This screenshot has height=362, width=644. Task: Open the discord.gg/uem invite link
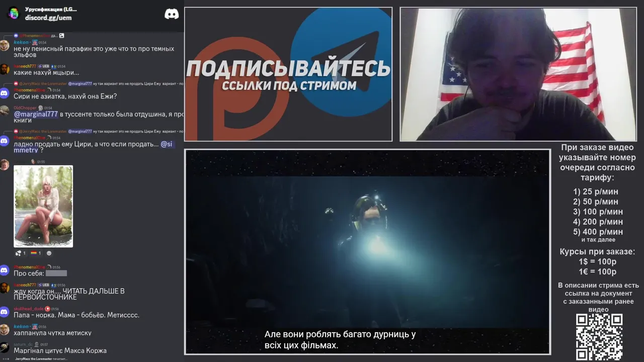(48, 18)
